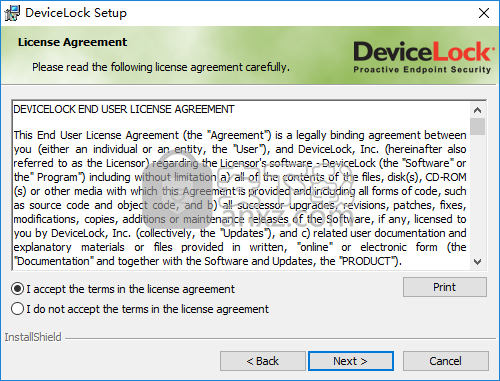Click the "I do not accept" label text

pos(147,309)
